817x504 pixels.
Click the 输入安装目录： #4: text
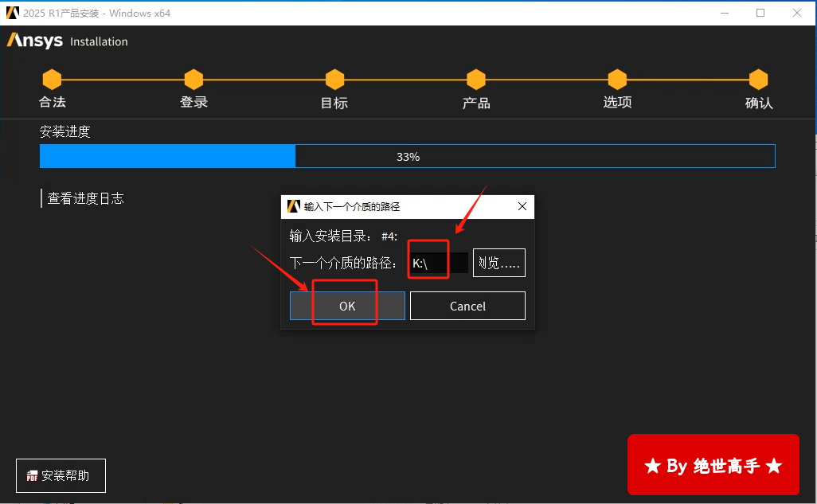tap(343, 236)
